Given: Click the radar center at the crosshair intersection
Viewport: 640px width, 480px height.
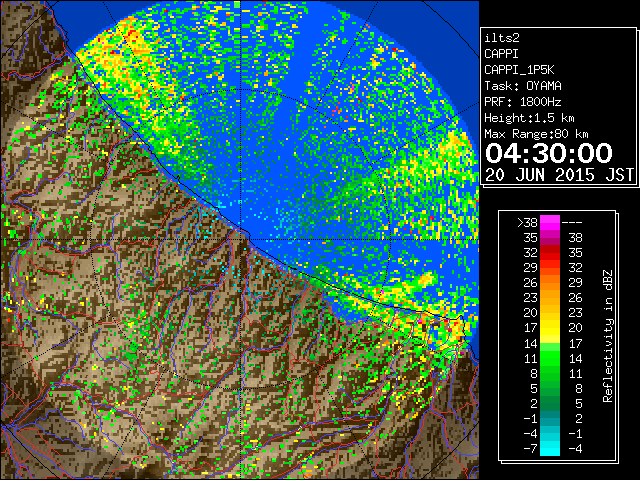Looking at the screenshot, I should [241, 239].
